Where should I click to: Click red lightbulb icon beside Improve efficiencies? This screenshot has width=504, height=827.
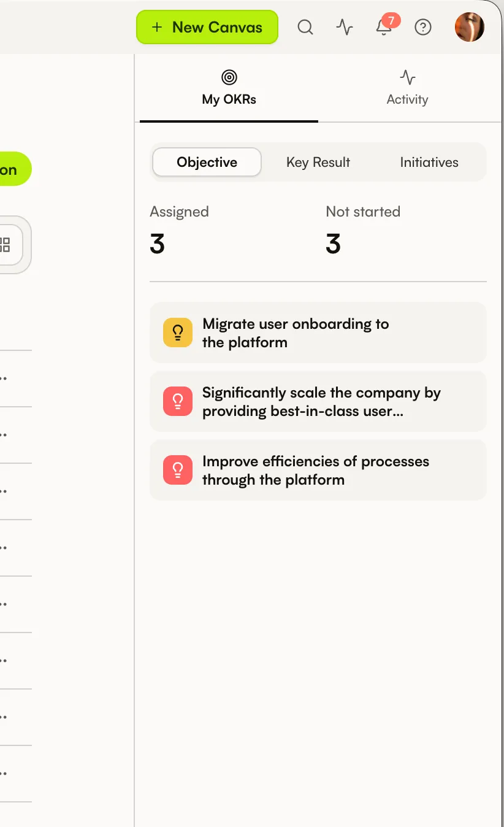[x=178, y=470]
